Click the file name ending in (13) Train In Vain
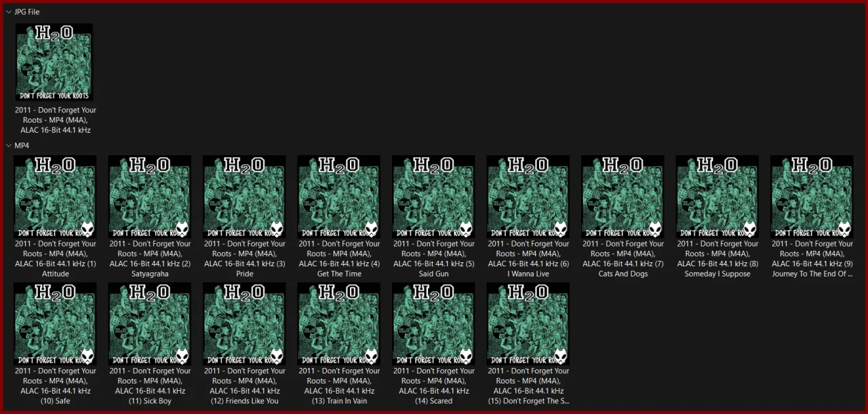Screen dimensions: 868x414 pyautogui.click(x=339, y=386)
